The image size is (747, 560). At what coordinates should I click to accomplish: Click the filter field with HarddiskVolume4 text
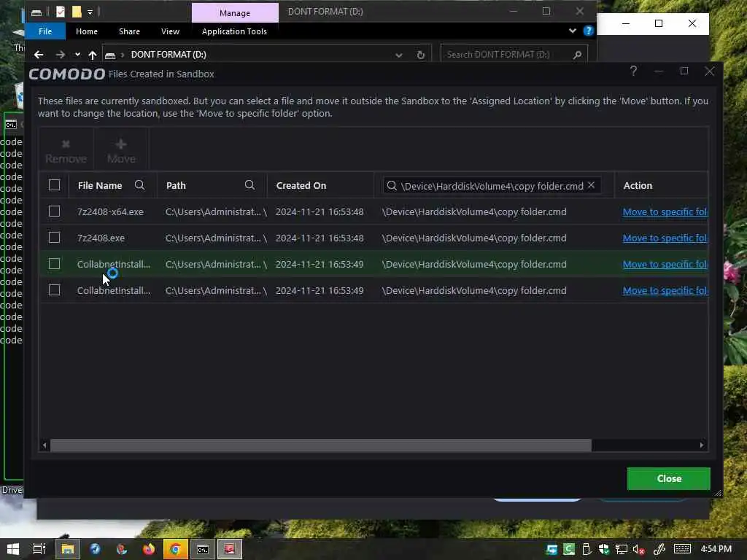click(492, 186)
